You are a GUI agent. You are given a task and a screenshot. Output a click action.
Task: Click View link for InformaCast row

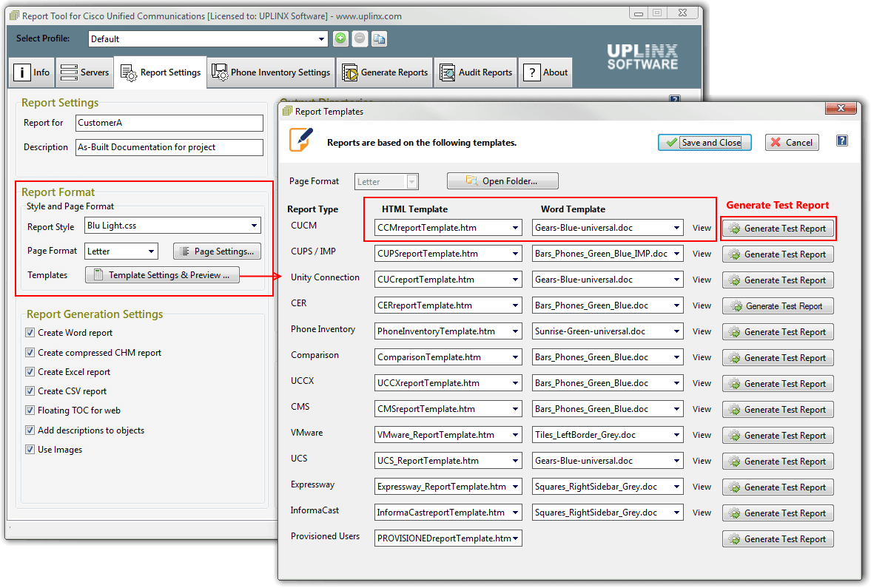pyautogui.click(x=702, y=513)
